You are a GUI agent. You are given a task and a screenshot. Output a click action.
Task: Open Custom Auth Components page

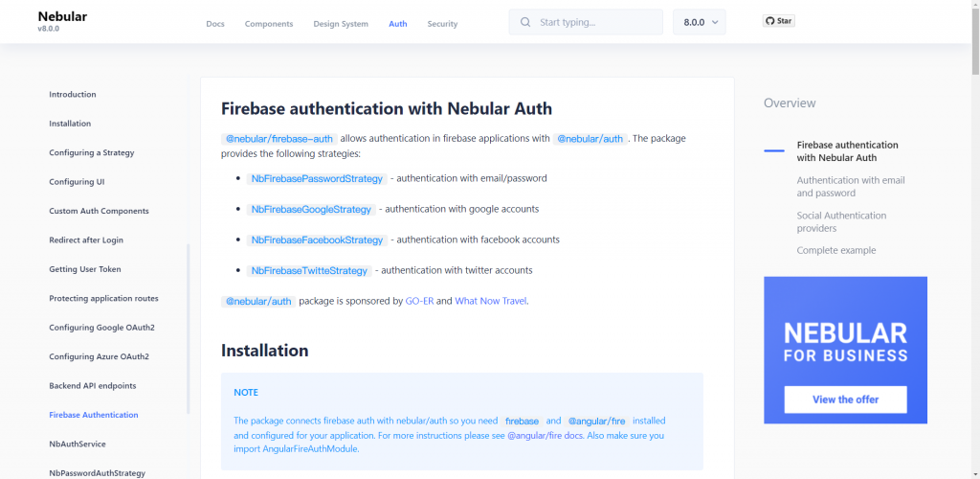tap(99, 212)
